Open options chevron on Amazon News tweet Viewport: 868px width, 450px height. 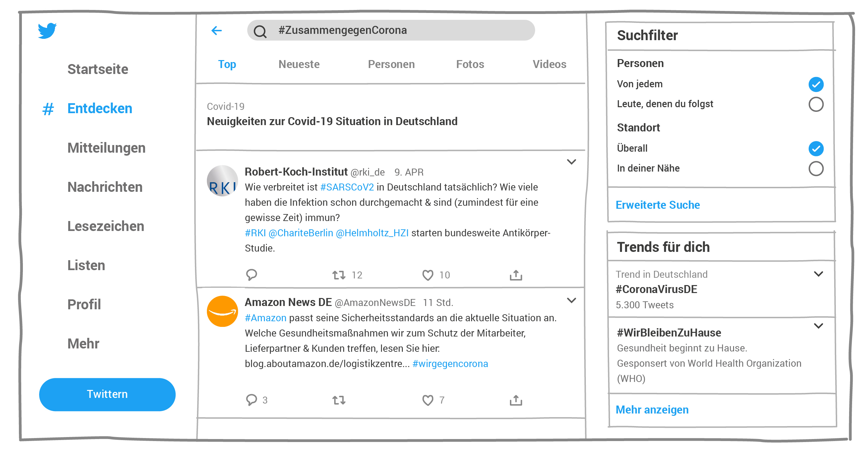tap(571, 300)
